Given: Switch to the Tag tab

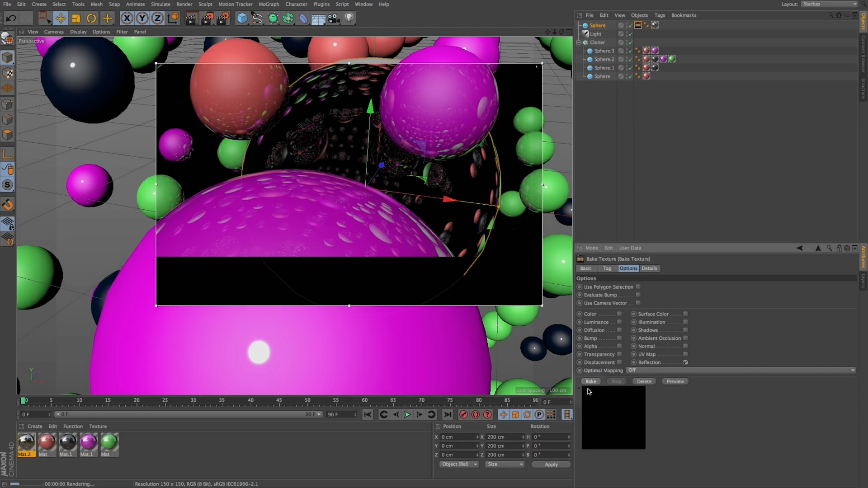Looking at the screenshot, I should [x=607, y=268].
